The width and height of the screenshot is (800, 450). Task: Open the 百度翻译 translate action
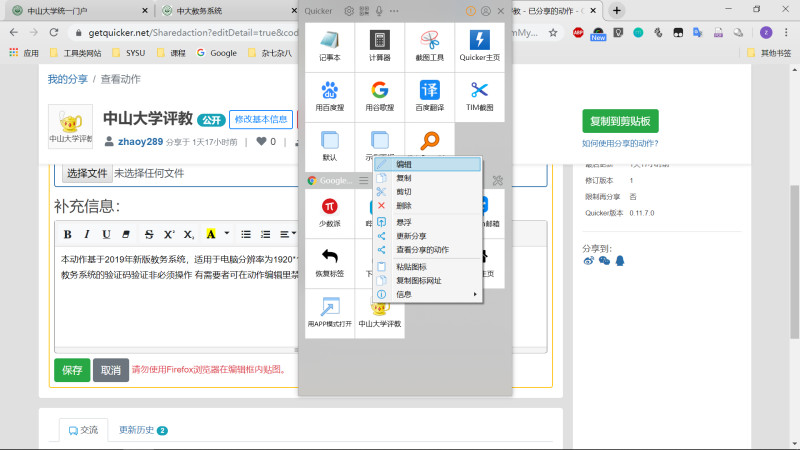[x=430, y=97]
